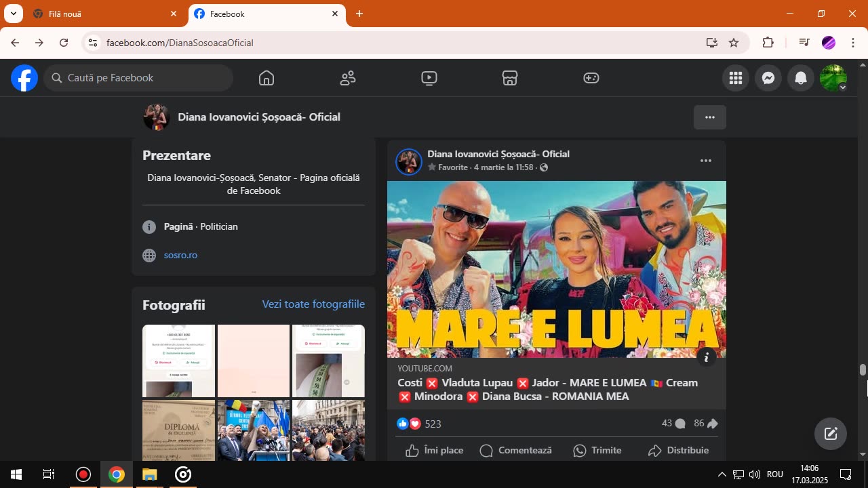Open the Friends icon in top navigation
Image resolution: width=868 pixels, height=488 pixels.
348,78
